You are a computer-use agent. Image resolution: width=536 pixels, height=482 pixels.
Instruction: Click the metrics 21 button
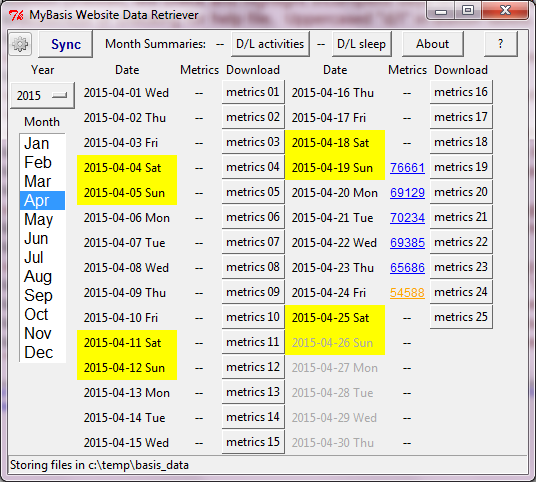pos(461,217)
